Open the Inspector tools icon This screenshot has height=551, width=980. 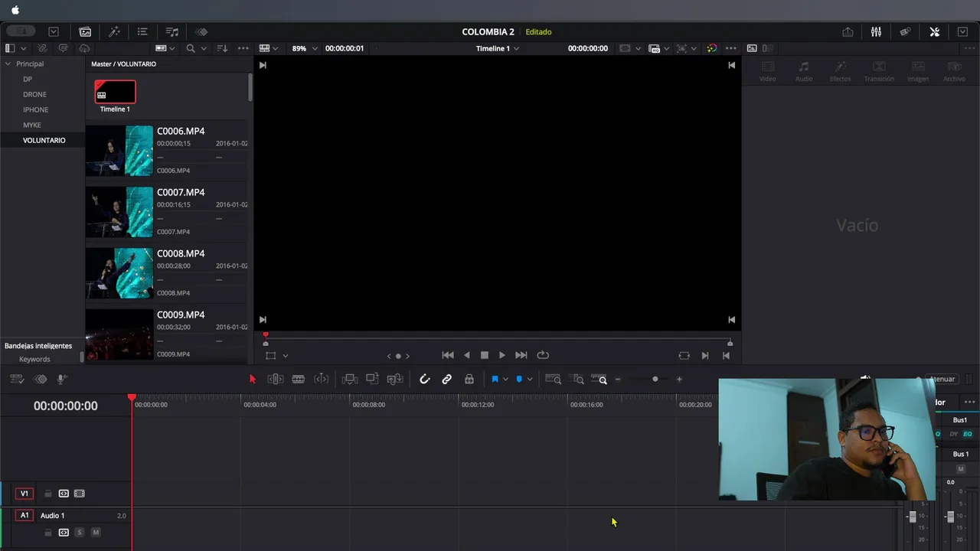tap(934, 31)
